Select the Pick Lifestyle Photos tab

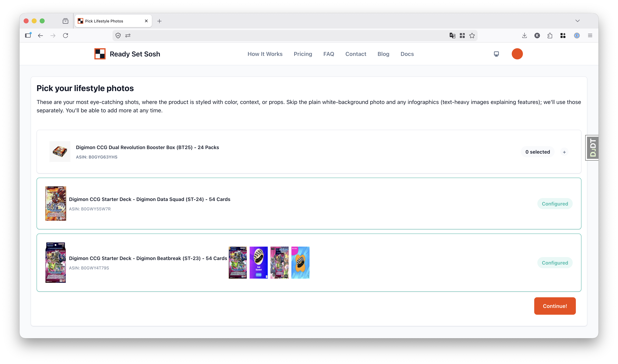[x=113, y=21]
